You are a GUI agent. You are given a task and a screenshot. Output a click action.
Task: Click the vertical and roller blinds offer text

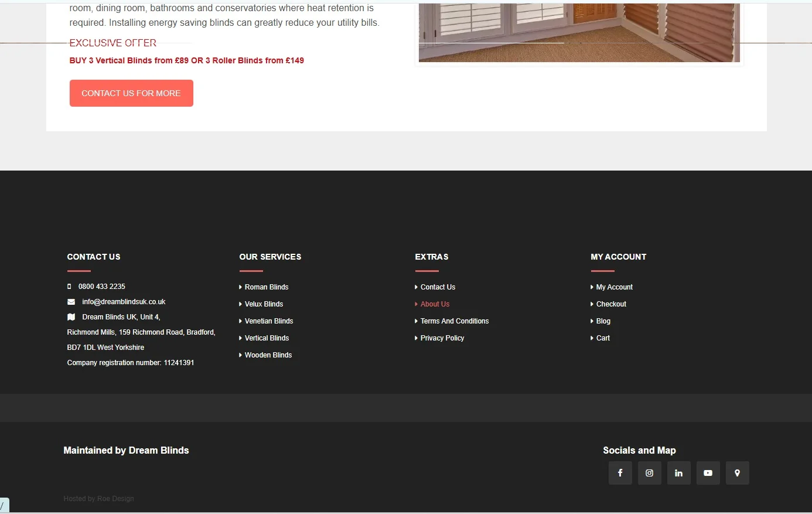[187, 60]
